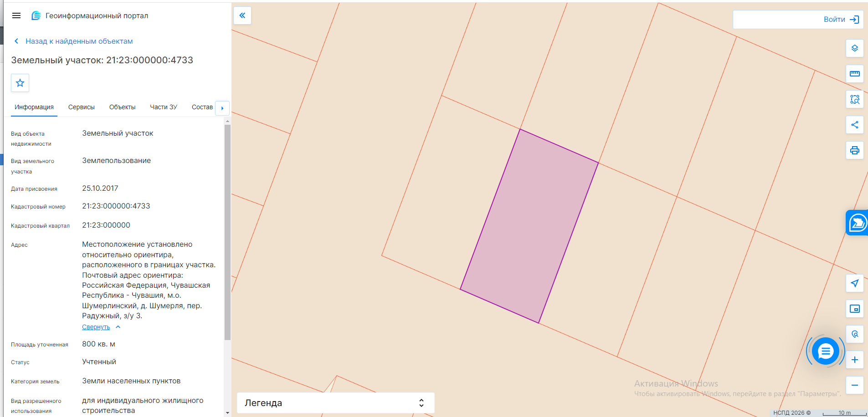
Task: Zoom in with the plus button
Action: [855, 360]
